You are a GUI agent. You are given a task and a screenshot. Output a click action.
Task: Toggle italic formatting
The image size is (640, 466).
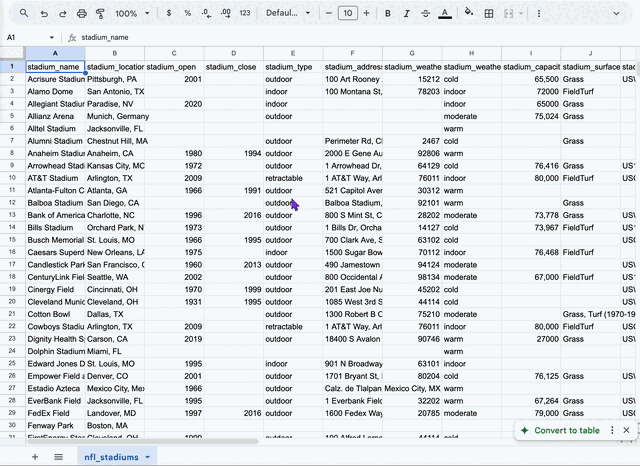pos(407,13)
